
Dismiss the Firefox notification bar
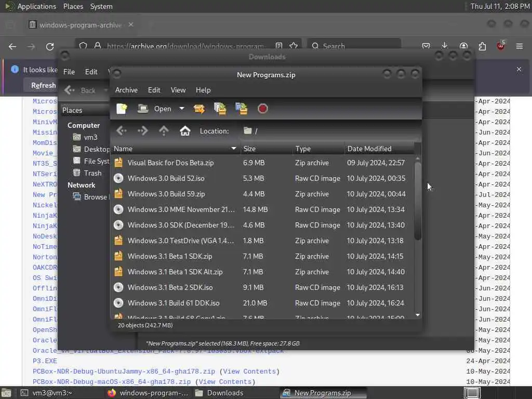[519, 69]
